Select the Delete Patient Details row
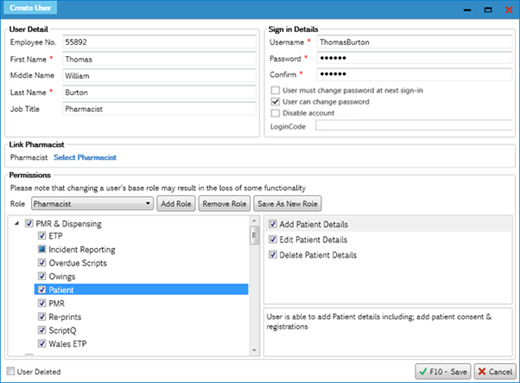 pos(388,255)
